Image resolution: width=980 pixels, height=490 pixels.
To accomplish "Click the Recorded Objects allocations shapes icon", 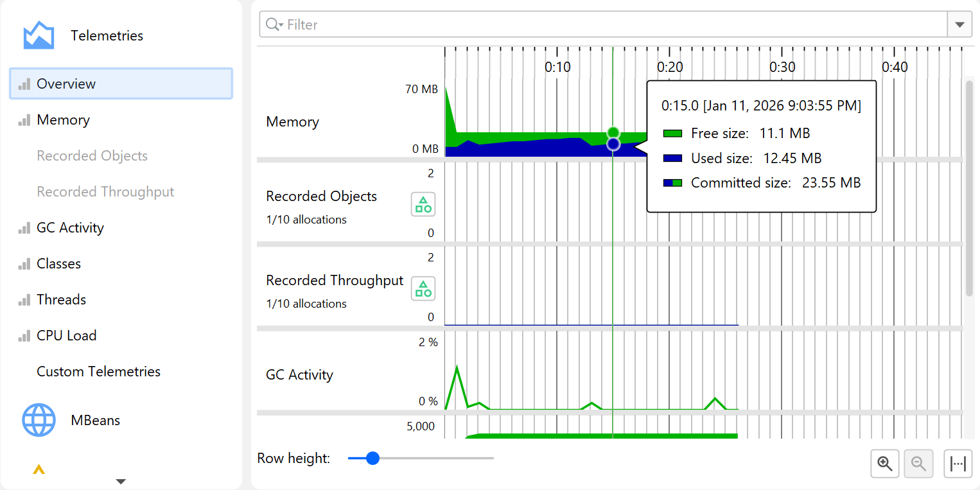I will click(423, 205).
